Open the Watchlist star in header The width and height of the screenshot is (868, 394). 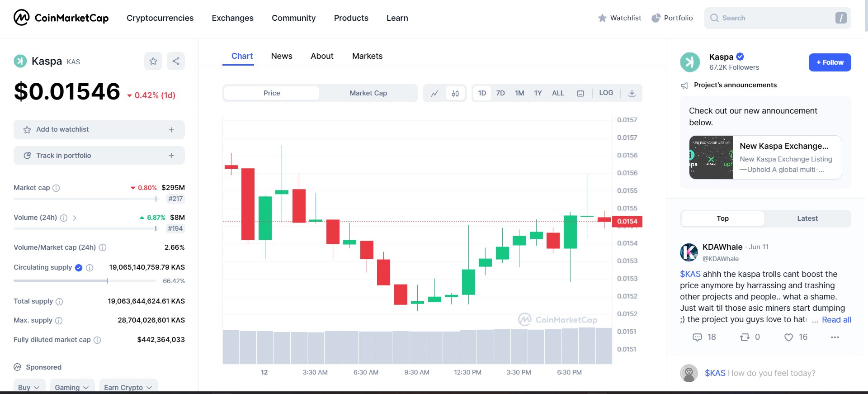[x=602, y=18]
